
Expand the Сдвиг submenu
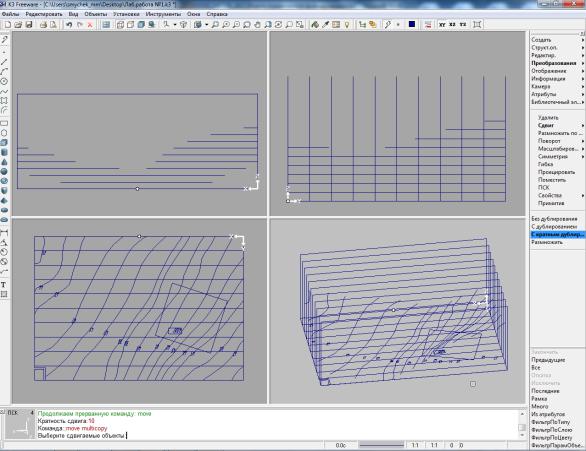557,125
